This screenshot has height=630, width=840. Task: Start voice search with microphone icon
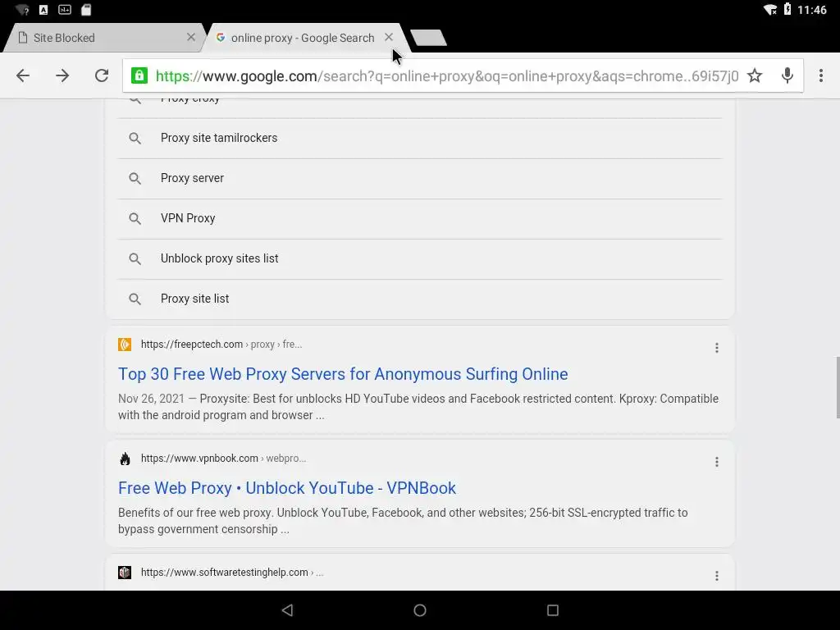pyautogui.click(x=787, y=75)
